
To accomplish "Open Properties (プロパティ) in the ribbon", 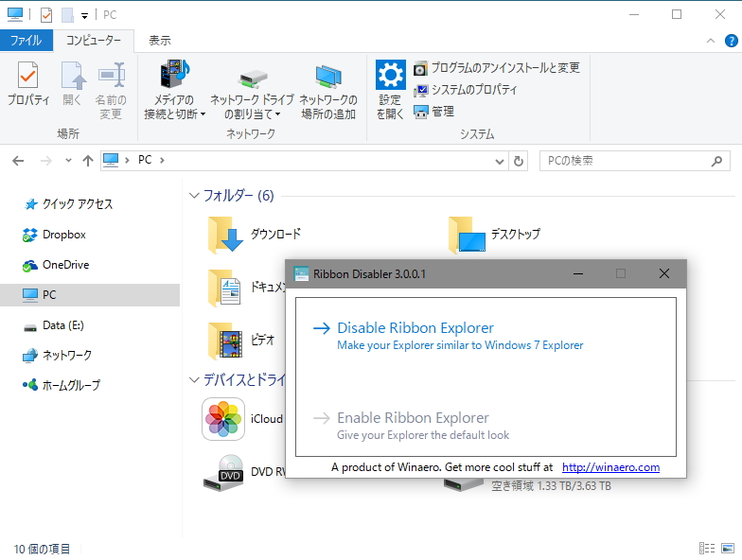I will point(28,83).
